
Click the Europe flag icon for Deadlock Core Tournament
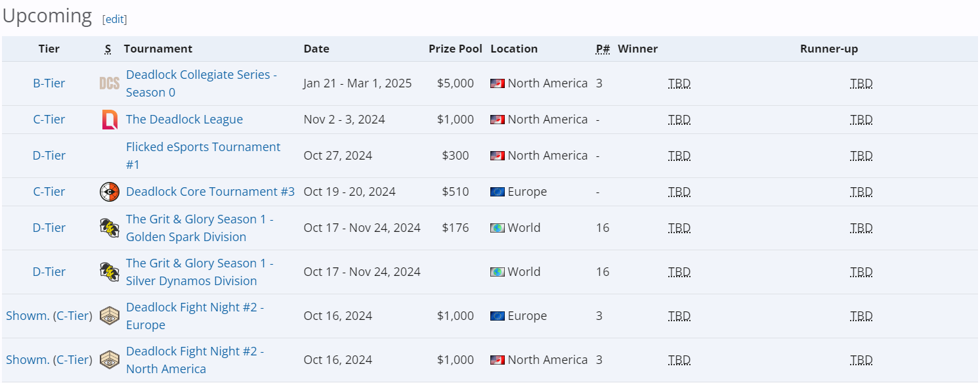pyautogui.click(x=498, y=192)
